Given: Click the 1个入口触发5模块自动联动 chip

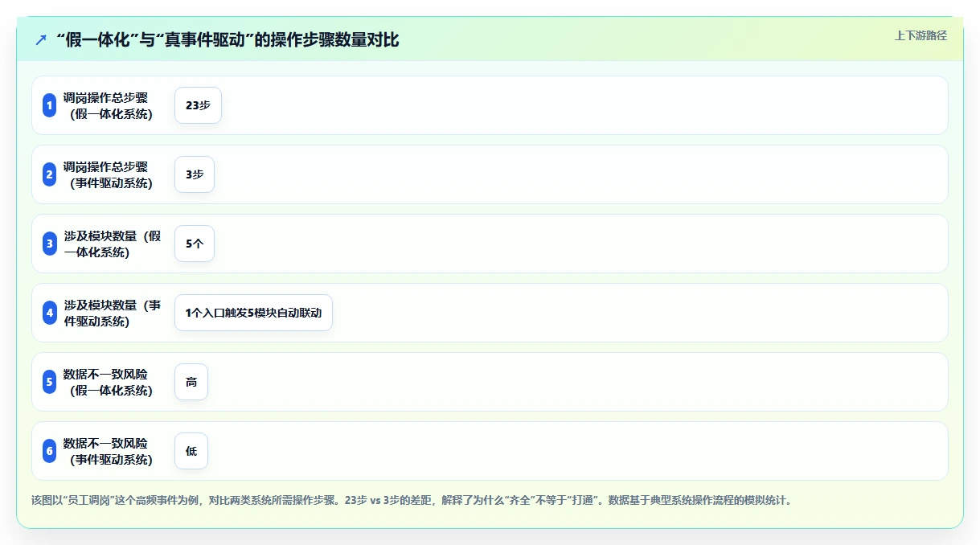Looking at the screenshot, I should (253, 313).
